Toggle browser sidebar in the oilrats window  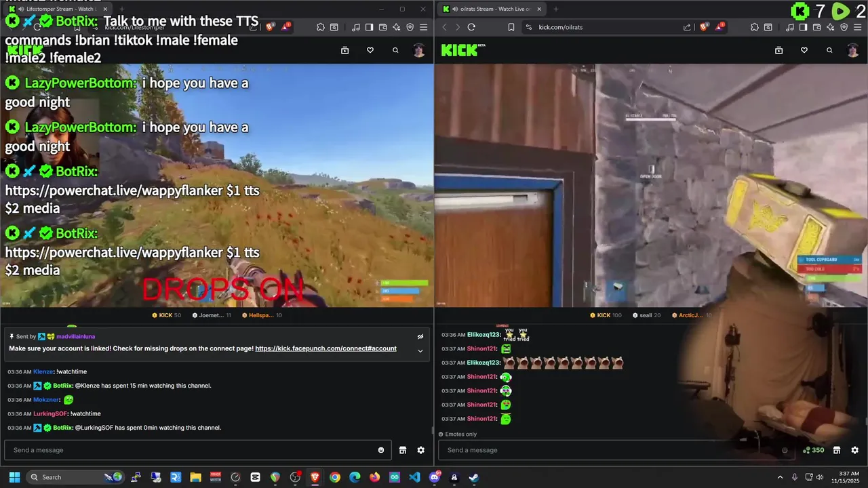pos(803,27)
